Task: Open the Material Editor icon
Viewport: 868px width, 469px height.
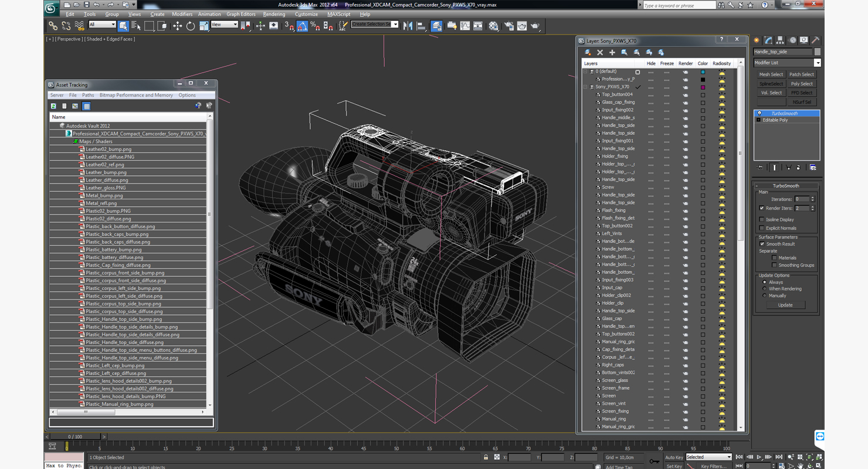Action: (494, 26)
